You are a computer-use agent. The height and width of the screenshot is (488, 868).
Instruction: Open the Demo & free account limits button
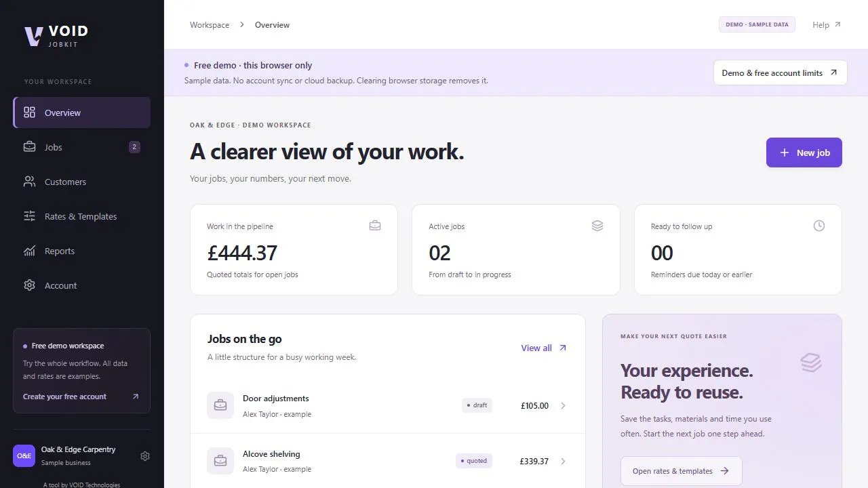[780, 73]
